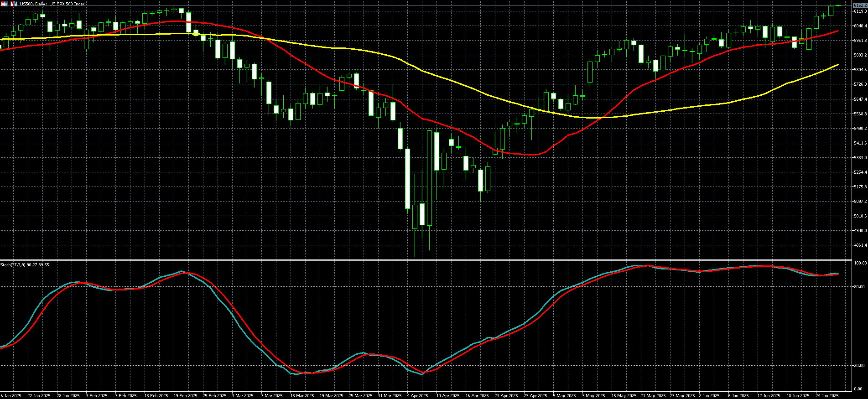Click the last candlestick on the chart
This screenshot has width=868, height=399.
point(838,5)
